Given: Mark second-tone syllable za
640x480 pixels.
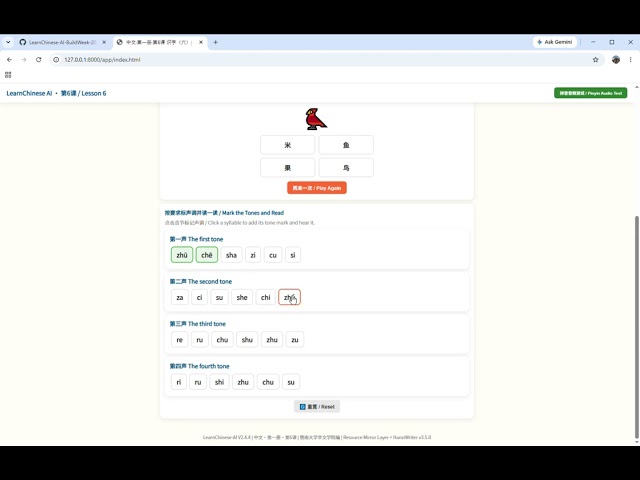Looking at the screenshot, I should [180, 298].
